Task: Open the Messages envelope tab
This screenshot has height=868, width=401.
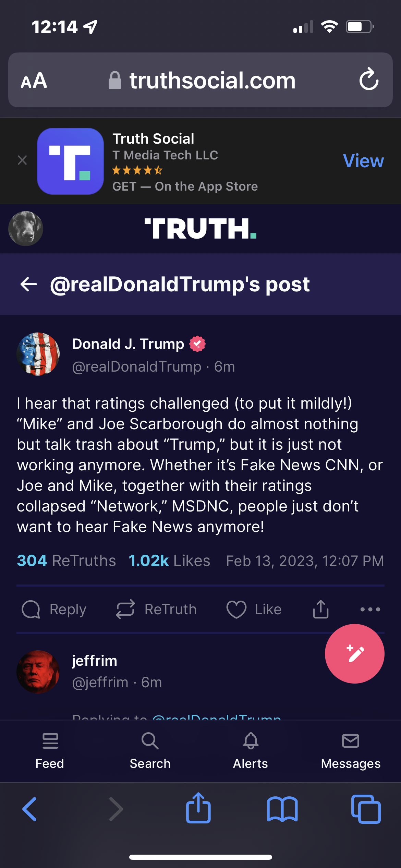Action: 351,751
